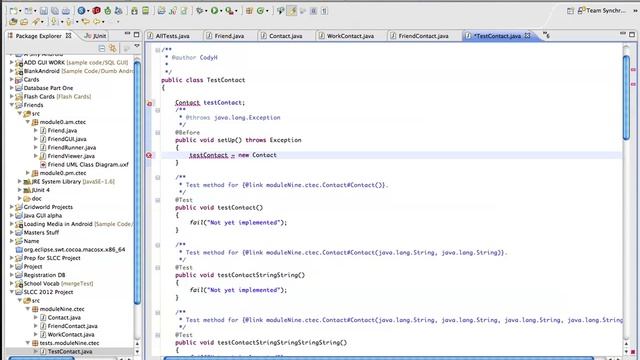Viewport: 640px width, 360px height.
Task: Click the Previous Annotation arrow icon
Action: pyautogui.click(x=69, y=22)
